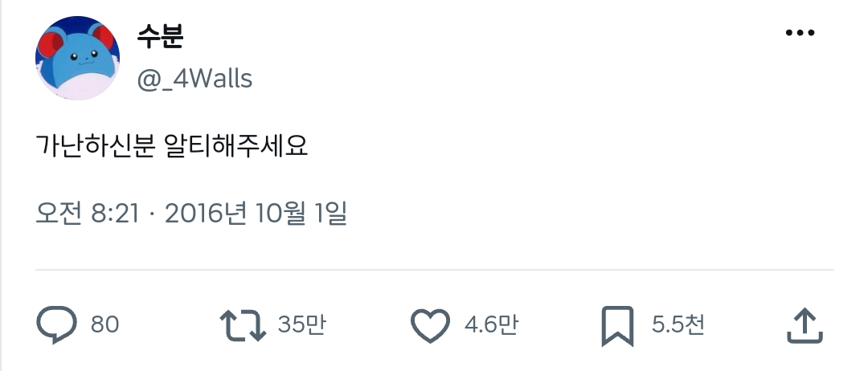Viewport: 868px width, 371px height.
Task: Open the share upload arrow icon
Action: [x=805, y=326]
